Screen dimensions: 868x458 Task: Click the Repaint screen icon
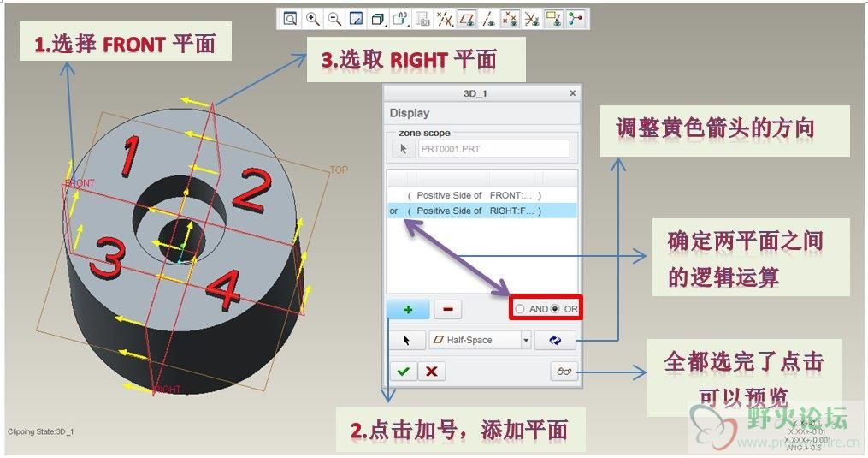click(x=356, y=20)
